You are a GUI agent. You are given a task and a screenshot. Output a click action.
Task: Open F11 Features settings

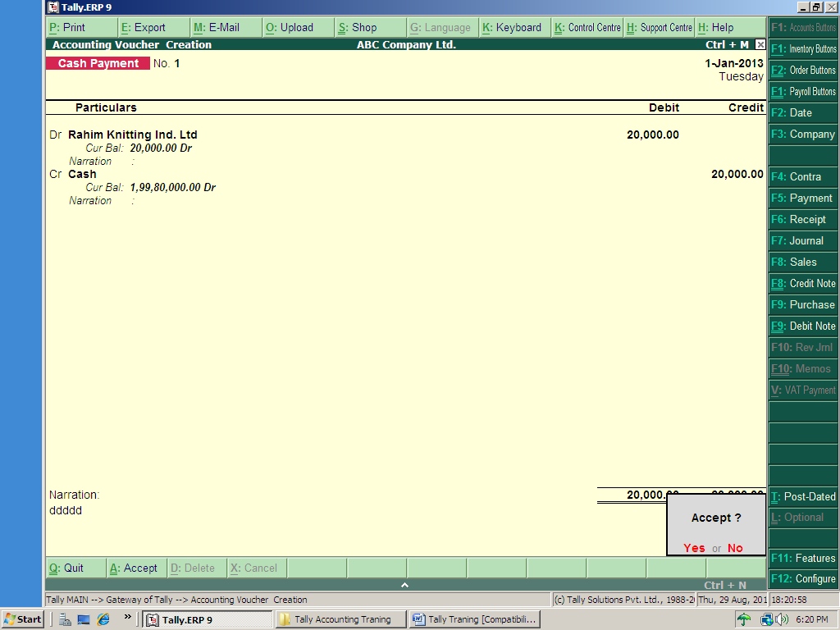(x=801, y=558)
